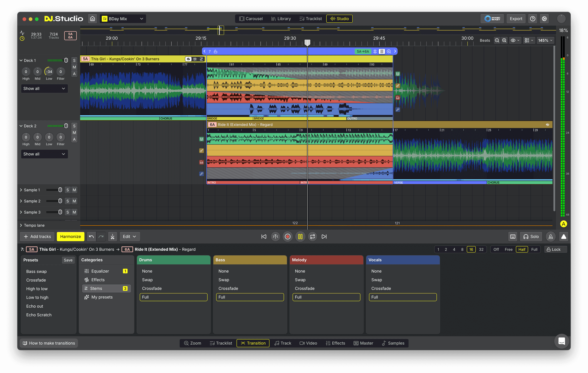
Task: Open the bottom Video tab
Action: [x=308, y=343]
